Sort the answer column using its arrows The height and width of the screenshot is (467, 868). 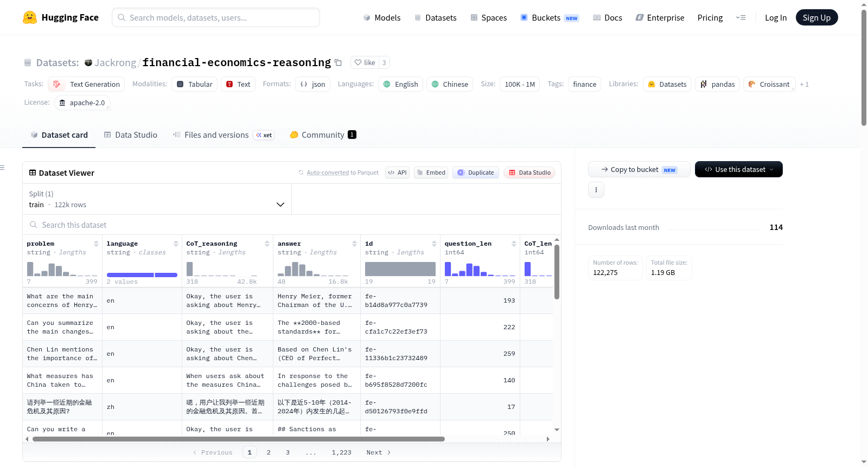[354, 244]
